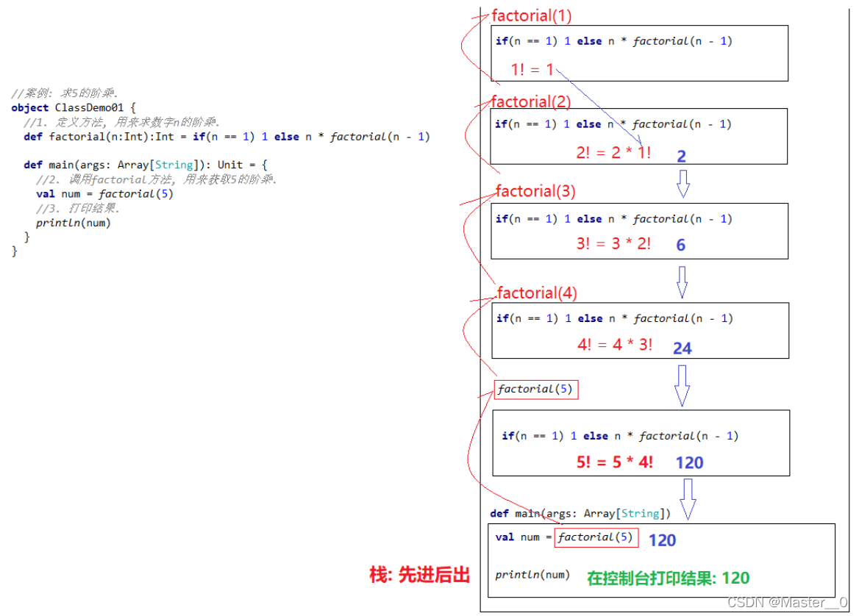Select 'println(num)' in the left code block

(x=74, y=223)
